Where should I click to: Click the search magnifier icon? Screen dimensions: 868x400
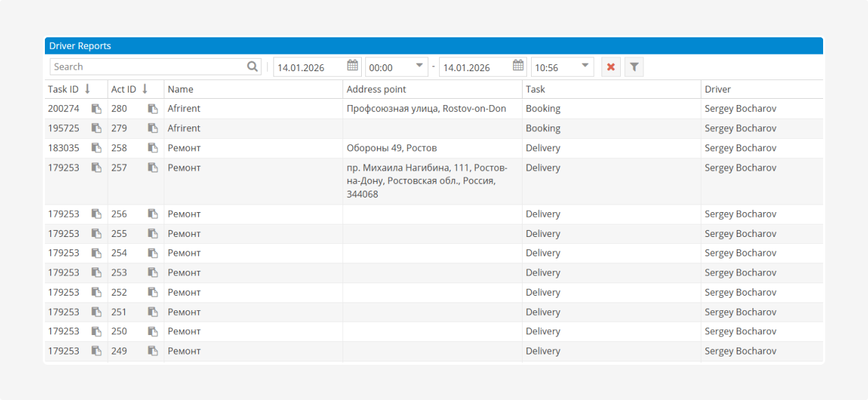(252, 67)
